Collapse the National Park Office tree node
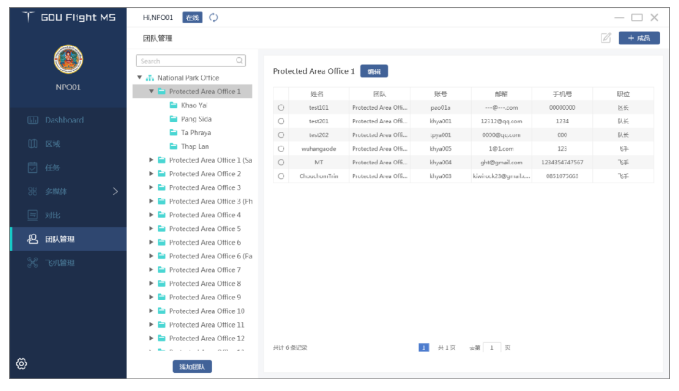This screenshot has height=391, width=679. [x=139, y=78]
